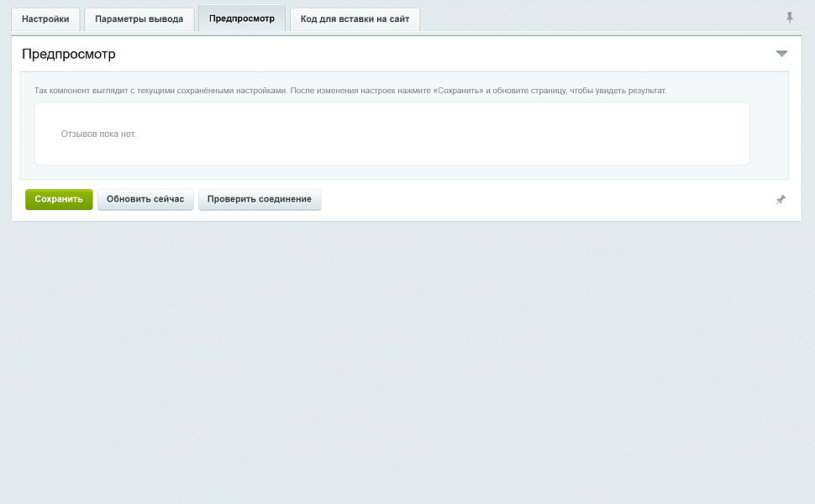Click the empty tab strip right of the last tab
This screenshot has height=504, width=815.
(597, 19)
